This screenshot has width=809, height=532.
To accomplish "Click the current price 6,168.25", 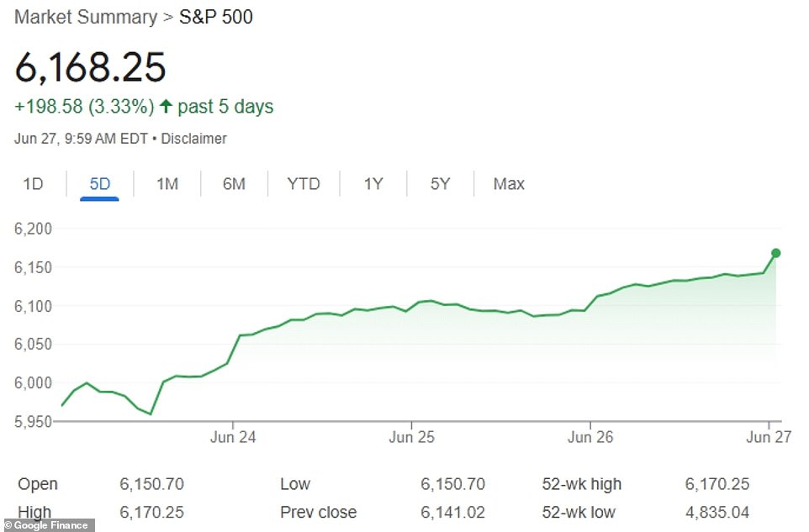I will [x=93, y=67].
